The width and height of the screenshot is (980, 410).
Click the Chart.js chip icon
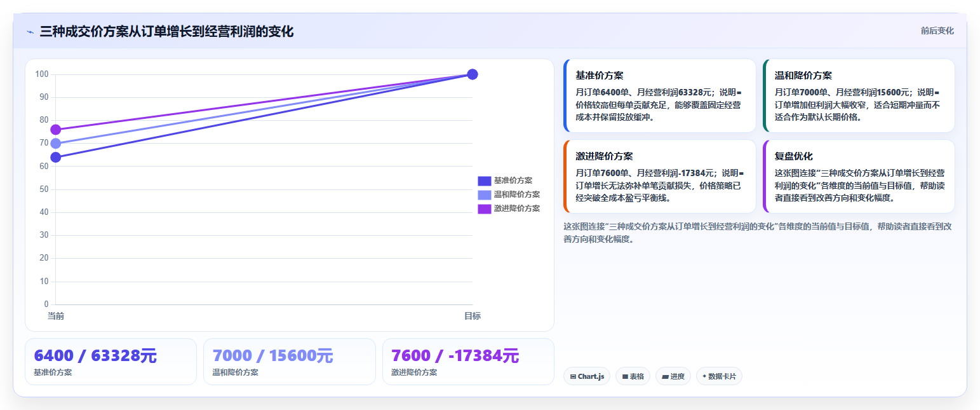573,376
